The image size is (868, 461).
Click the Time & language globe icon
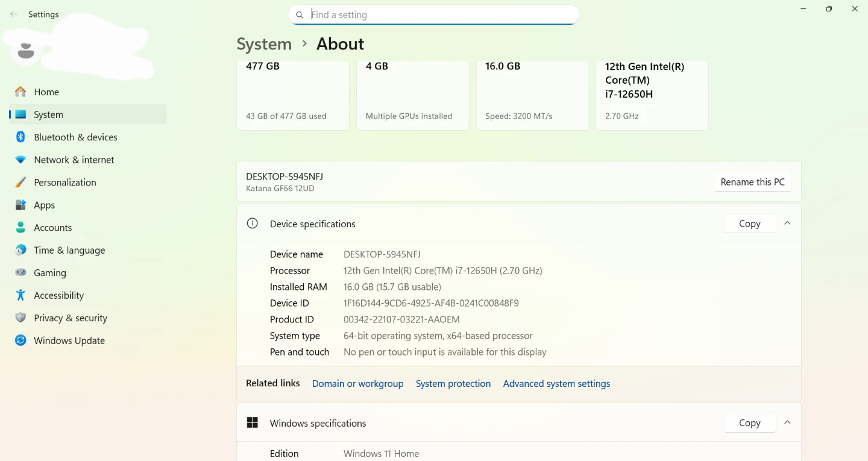[x=20, y=250]
